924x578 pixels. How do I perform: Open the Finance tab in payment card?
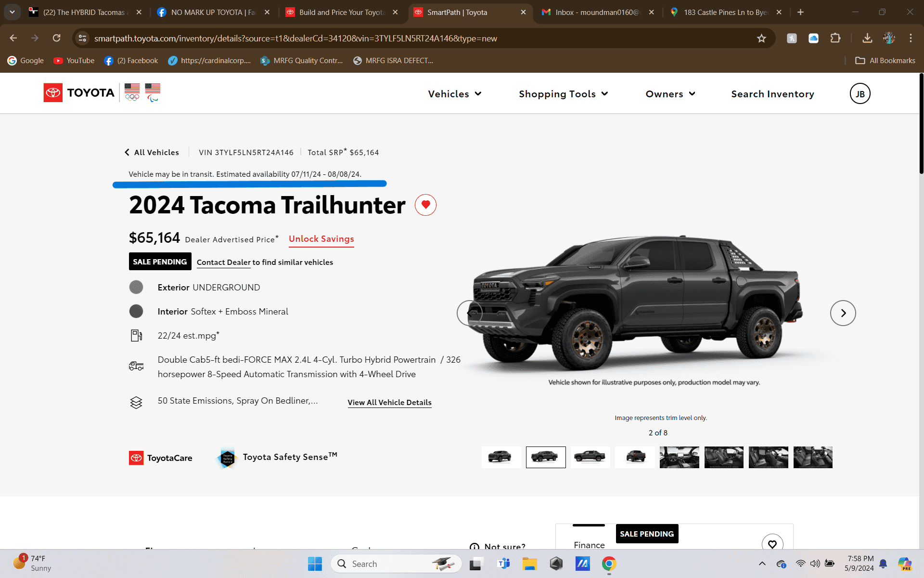tap(589, 544)
